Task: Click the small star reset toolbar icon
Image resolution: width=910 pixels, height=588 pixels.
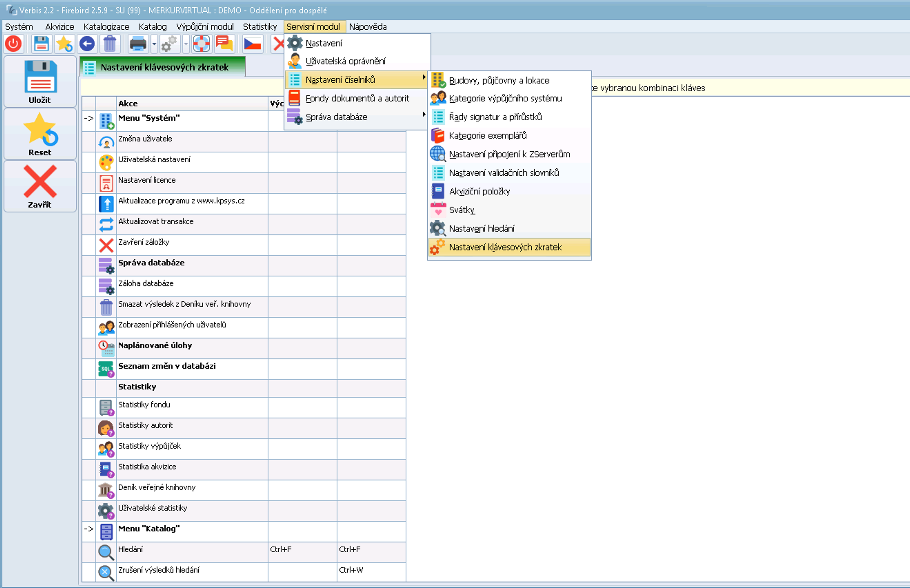Action: pyautogui.click(x=64, y=44)
